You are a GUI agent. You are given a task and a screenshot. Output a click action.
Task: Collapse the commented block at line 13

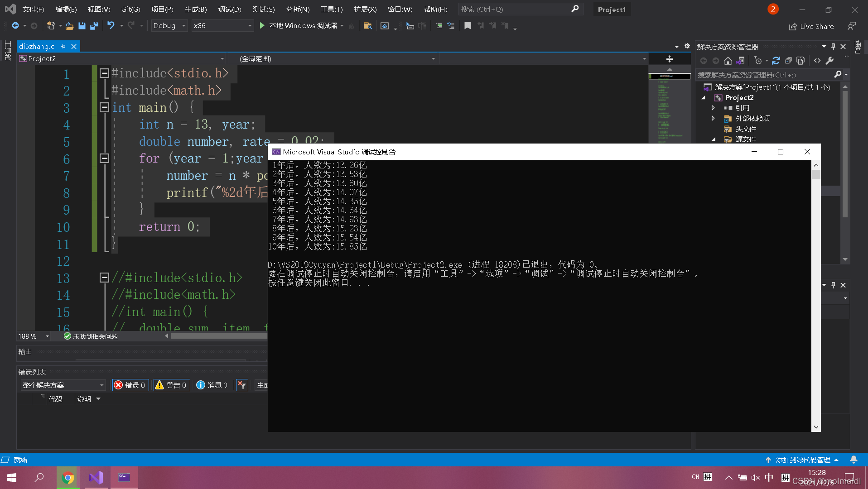[104, 278]
